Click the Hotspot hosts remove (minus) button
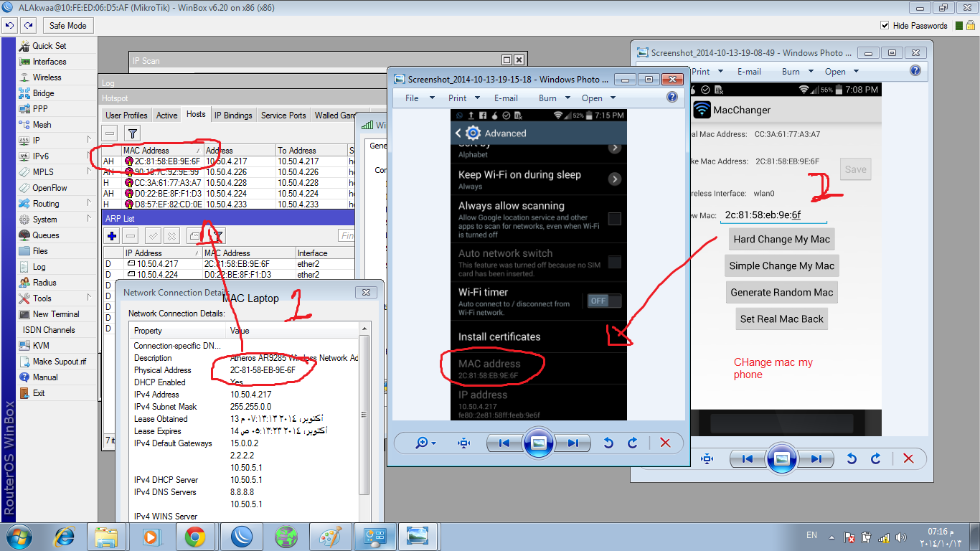The image size is (980, 551). coord(110,133)
